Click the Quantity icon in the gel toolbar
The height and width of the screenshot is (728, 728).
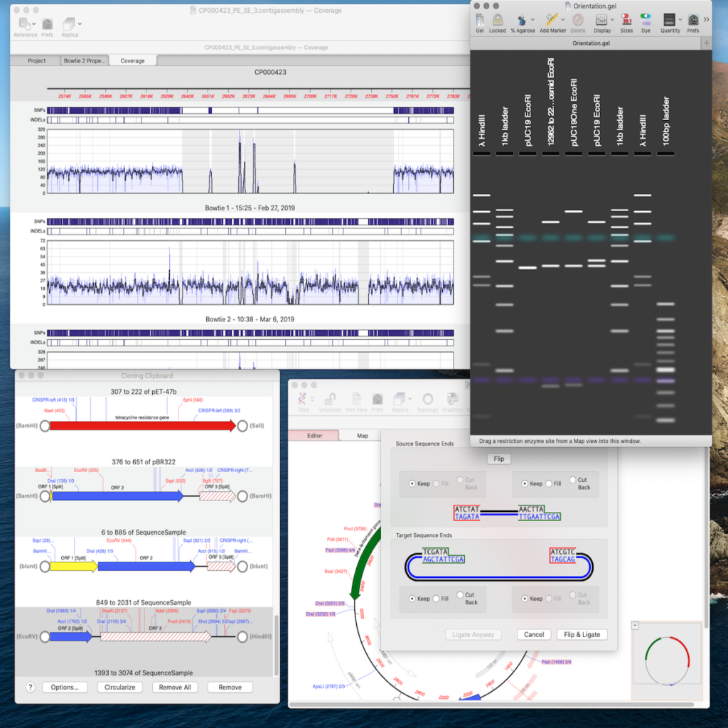[x=669, y=20]
